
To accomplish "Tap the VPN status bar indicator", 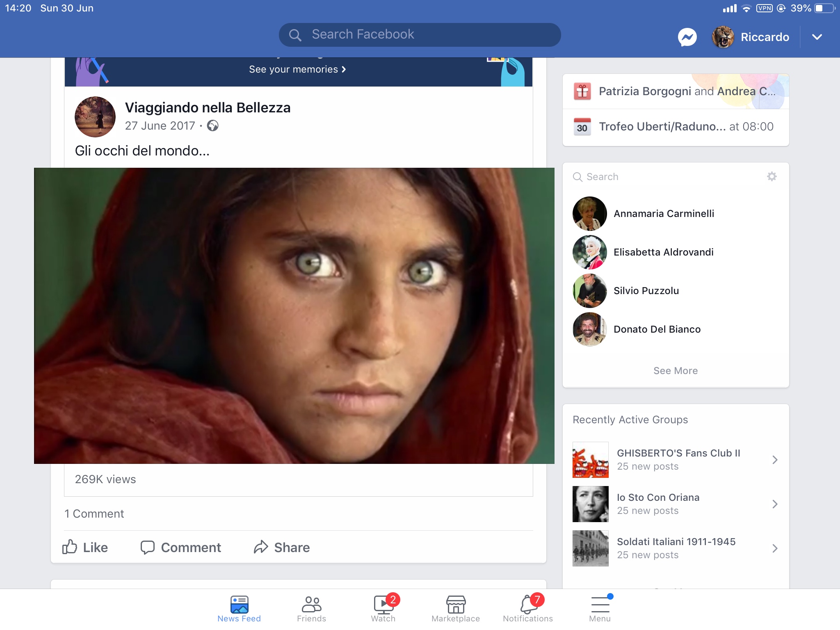I will click(765, 8).
